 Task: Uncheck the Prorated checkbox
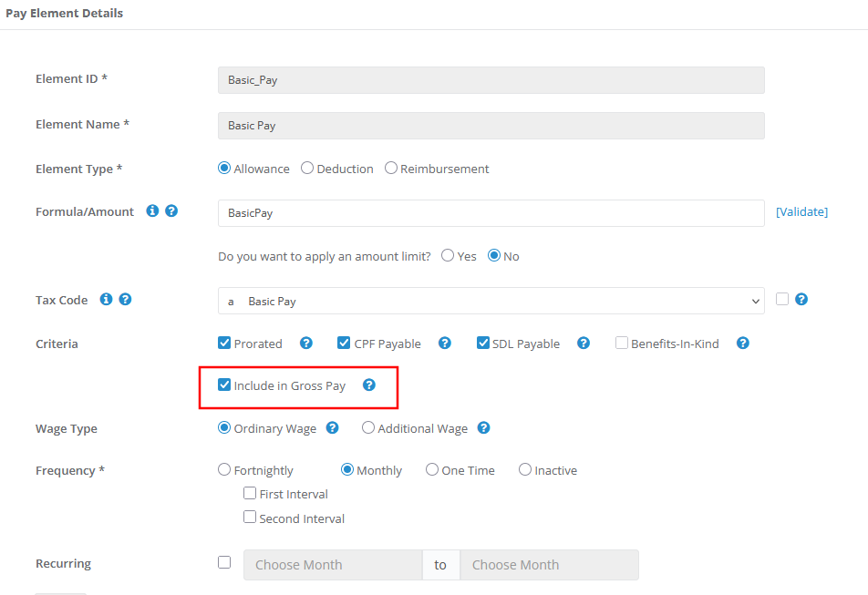[x=224, y=343]
